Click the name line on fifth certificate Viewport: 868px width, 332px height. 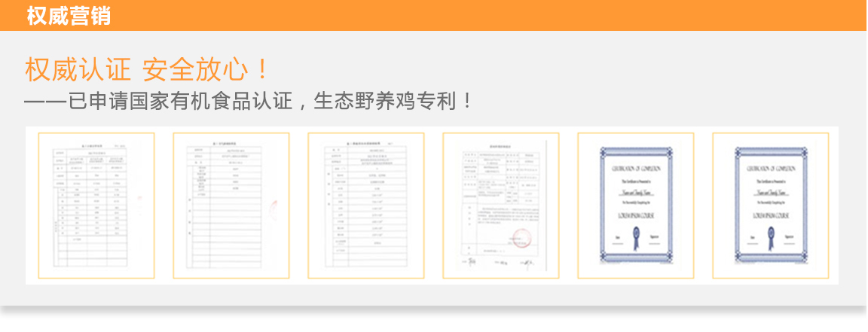636,193
